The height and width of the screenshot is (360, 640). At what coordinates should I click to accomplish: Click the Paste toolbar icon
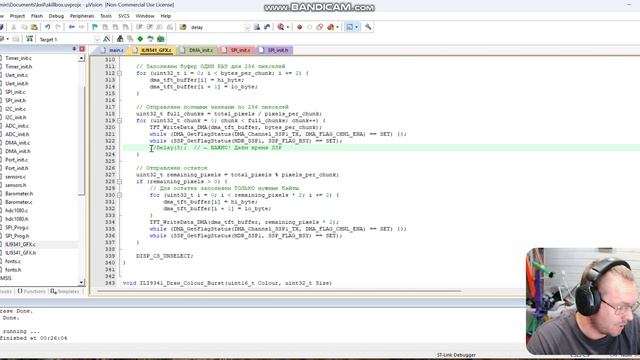34,27
